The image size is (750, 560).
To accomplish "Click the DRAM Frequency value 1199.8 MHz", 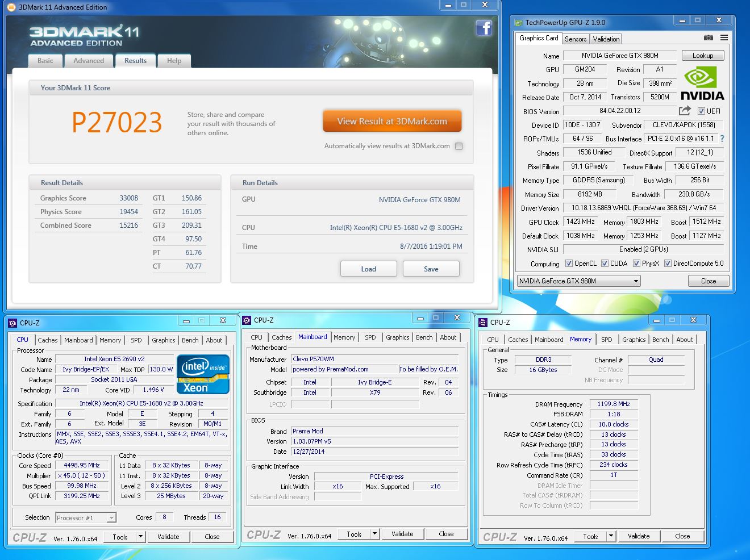I will click(x=614, y=404).
